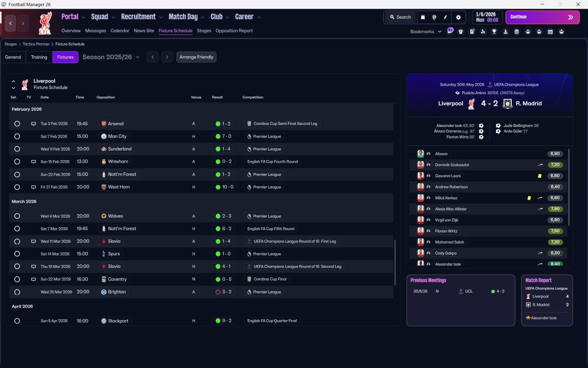The width and height of the screenshot is (588, 368).
Task: Click the Search field
Action: pos(400,17)
